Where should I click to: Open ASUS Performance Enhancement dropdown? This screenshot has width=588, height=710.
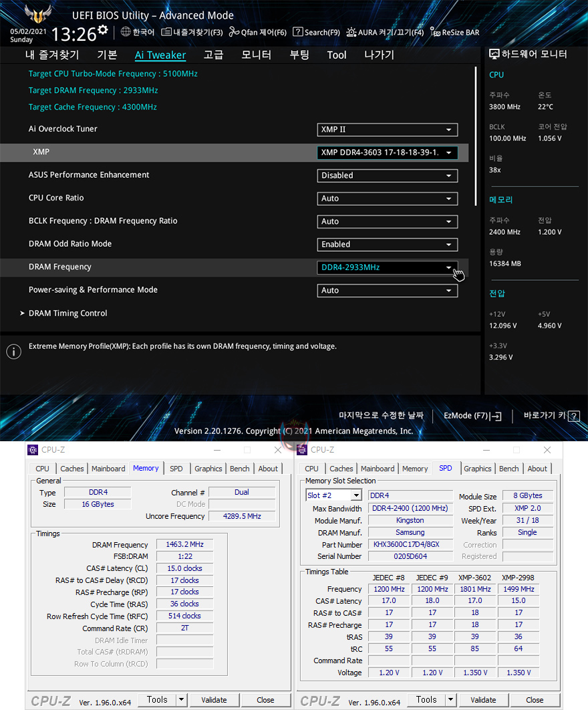click(x=388, y=176)
